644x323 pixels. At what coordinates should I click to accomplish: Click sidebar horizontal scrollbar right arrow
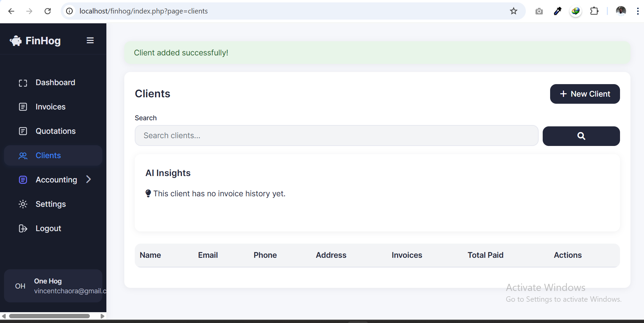(x=102, y=316)
